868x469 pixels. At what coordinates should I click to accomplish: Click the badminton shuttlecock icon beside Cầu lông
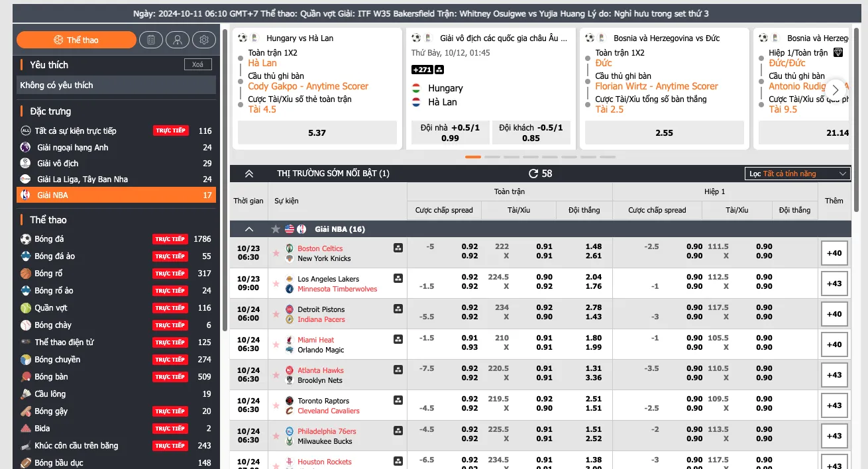26,394
